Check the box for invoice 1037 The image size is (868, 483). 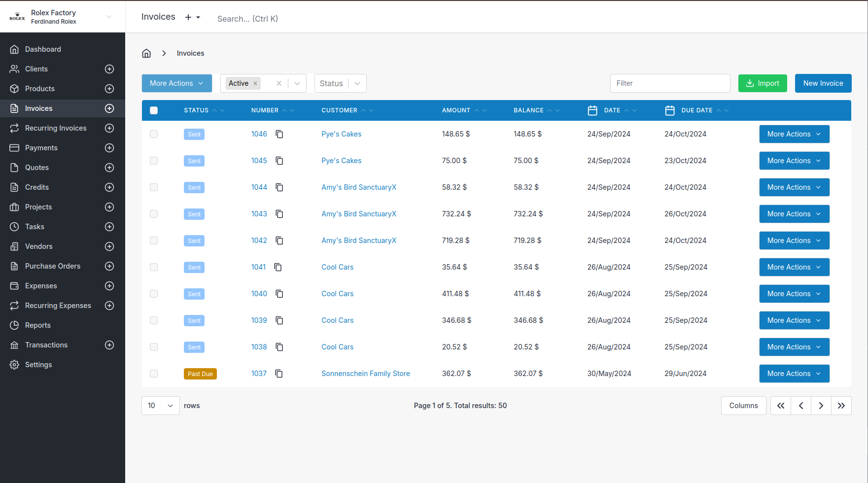coord(154,374)
